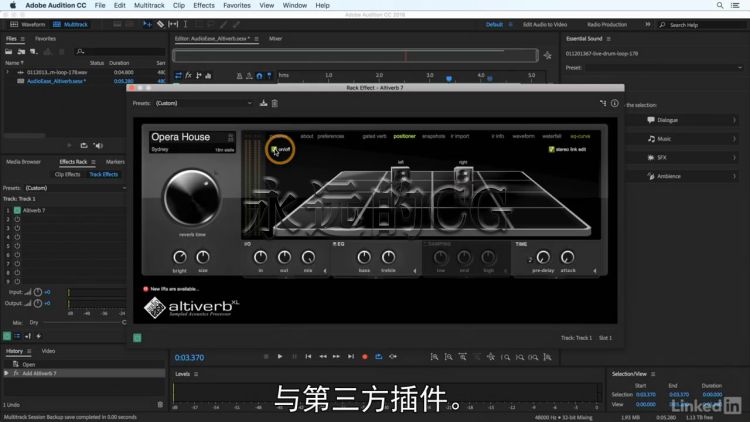Open the Altiverb eq-curve view
The image size is (750, 422).
tap(580, 136)
